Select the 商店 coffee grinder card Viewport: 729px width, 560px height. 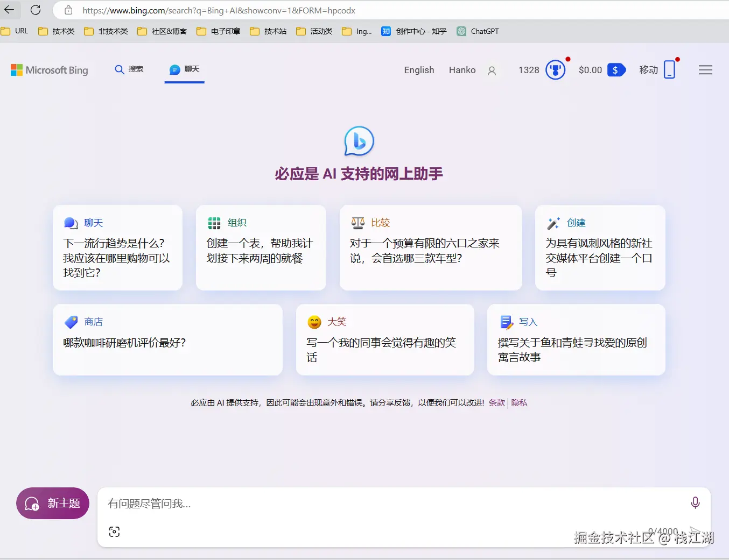coord(167,339)
